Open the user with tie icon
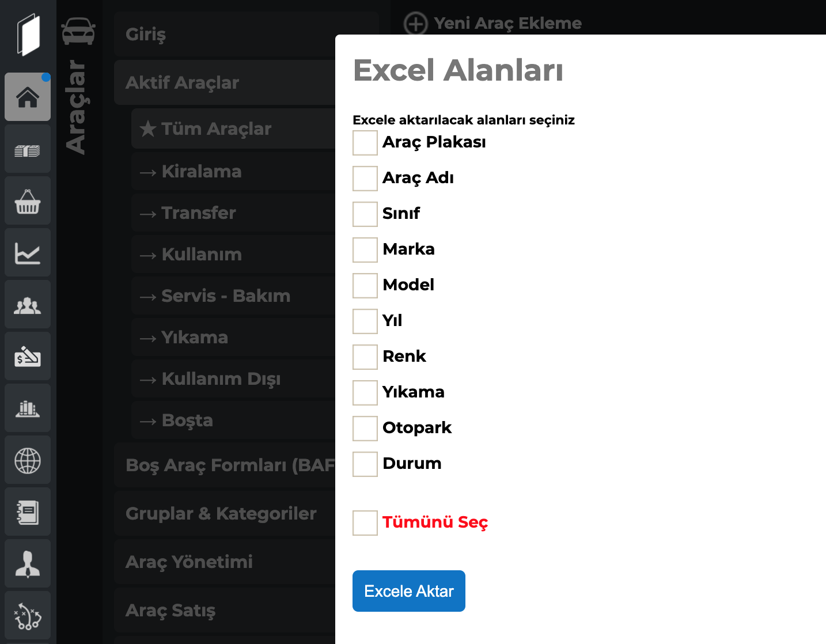This screenshot has height=644, width=826. click(x=28, y=564)
